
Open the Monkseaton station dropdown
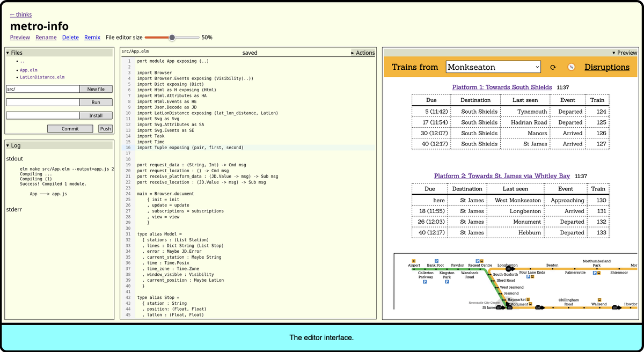pos(493,67)
